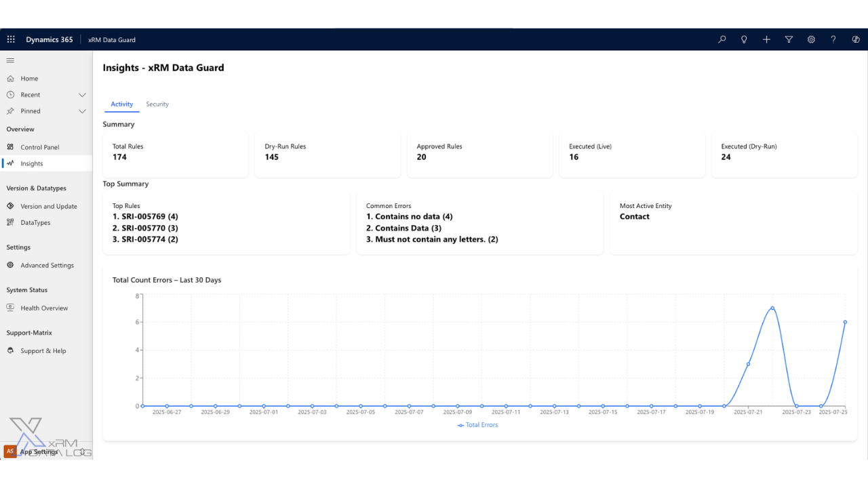The height and width of the screenshot is (488, 868).
Task: Open the settings gear icon
Action: pos(811,39)
